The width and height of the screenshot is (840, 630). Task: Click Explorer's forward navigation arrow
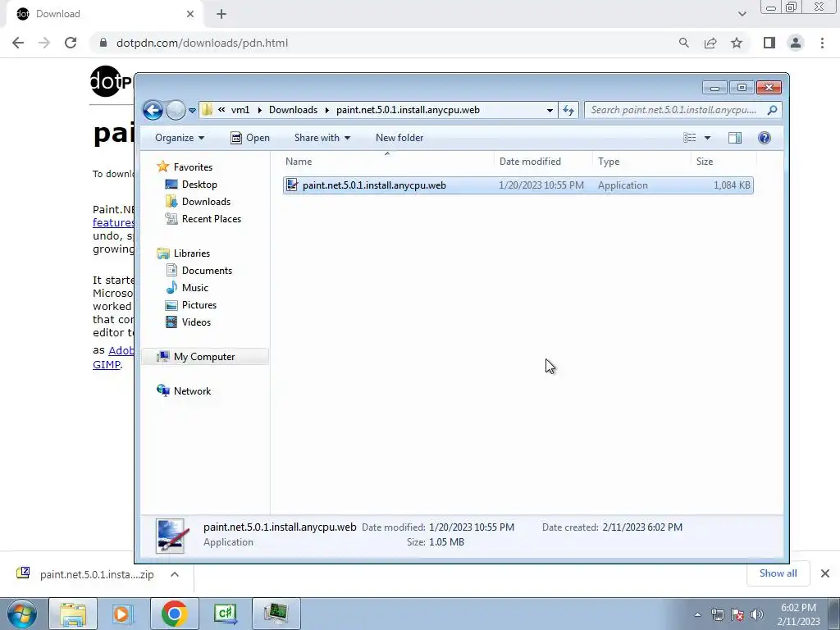(x=176, y=111)
